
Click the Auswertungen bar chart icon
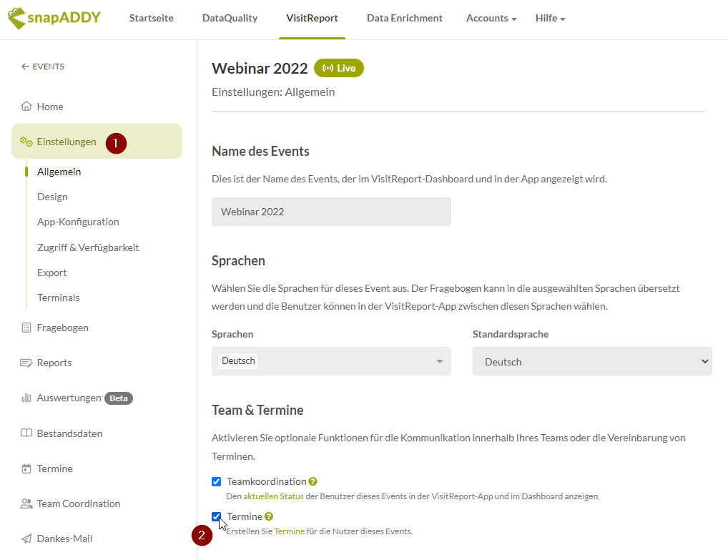[x=26, y=398]
